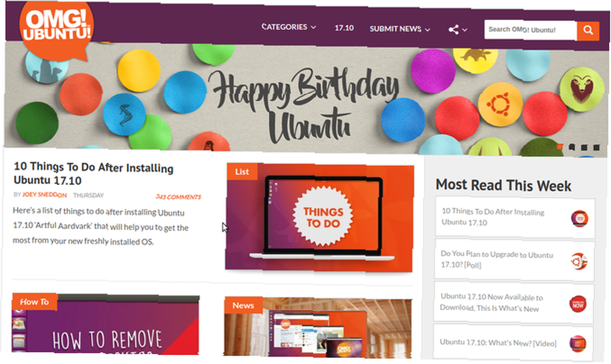
Task: Expand the share options chevron
Action: point(464,29)
